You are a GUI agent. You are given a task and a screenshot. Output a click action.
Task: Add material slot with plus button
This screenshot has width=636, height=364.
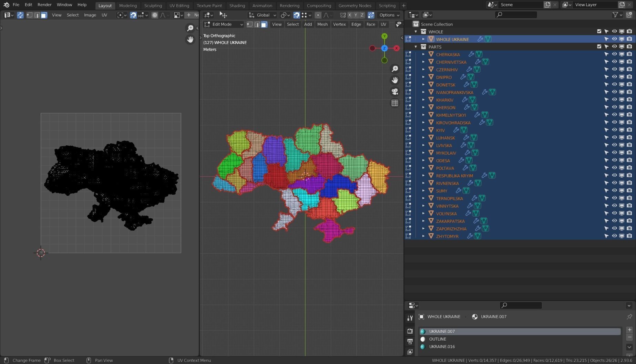click(x=629, y=330)
